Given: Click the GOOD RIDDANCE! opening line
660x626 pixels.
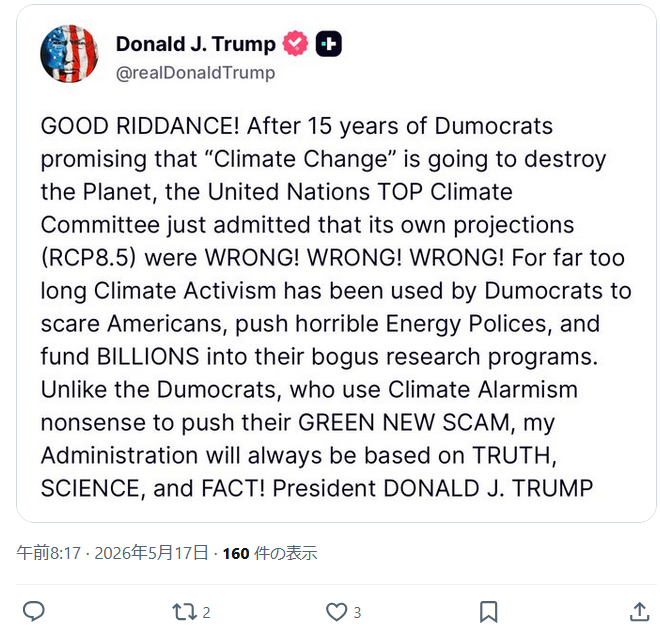Looking at the screenshot, I should [x=140, y=126].
